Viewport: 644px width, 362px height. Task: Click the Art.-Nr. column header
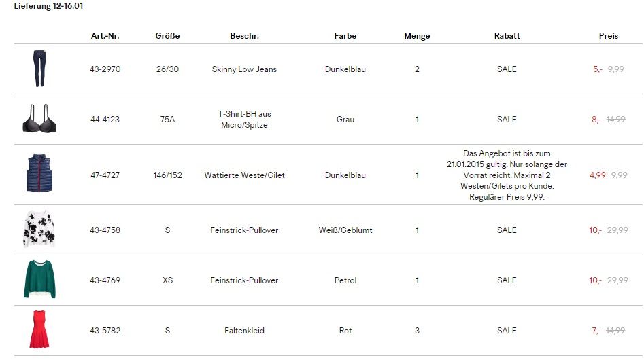pos(105,36)
